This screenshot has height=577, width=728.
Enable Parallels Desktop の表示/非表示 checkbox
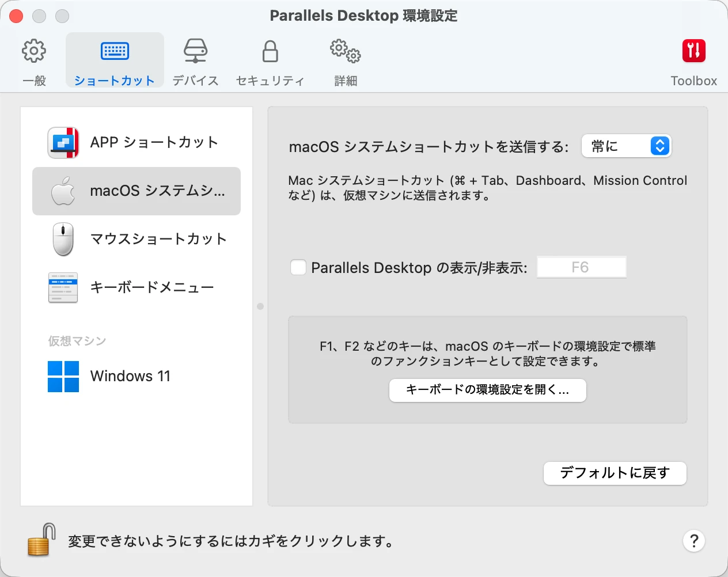pyautogui.click(x=298, y=267)
